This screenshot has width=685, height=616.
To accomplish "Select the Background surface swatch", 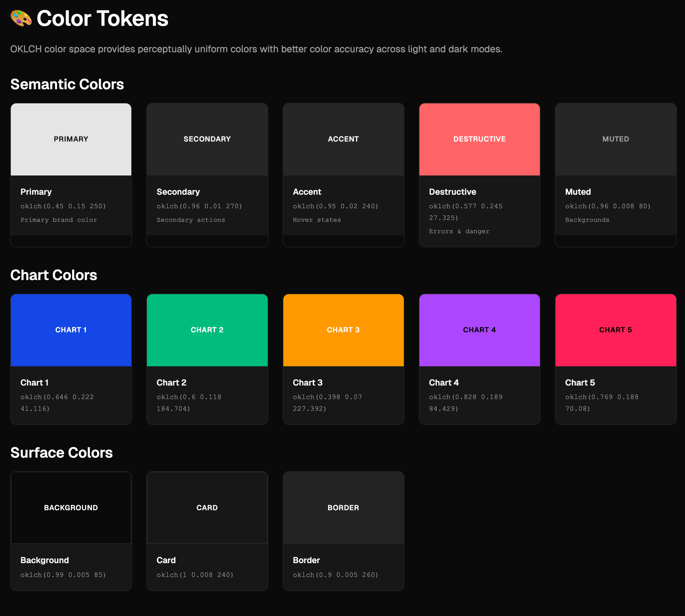I will click(x=71, y=508).
